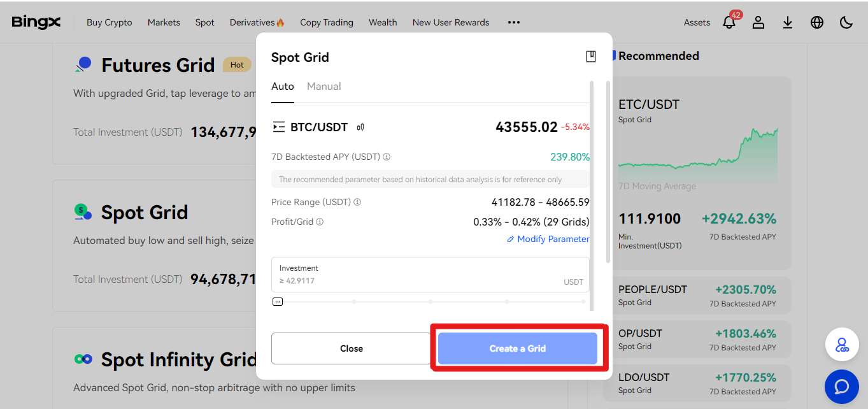Open the Assets link
Viewport: 868px width, 409px height.
click(x=697, y=22)
